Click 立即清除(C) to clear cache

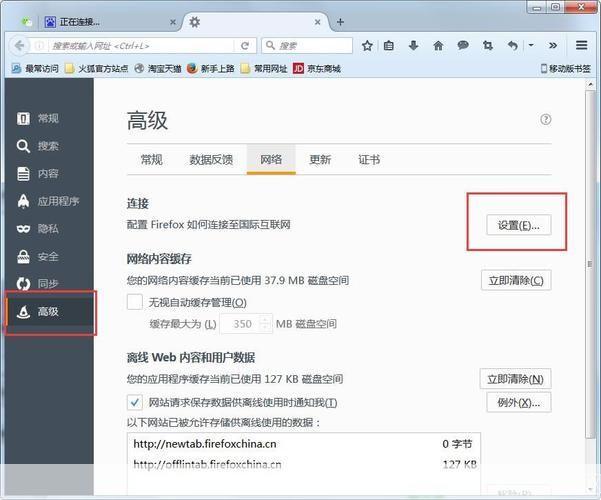tap(516, 280)
